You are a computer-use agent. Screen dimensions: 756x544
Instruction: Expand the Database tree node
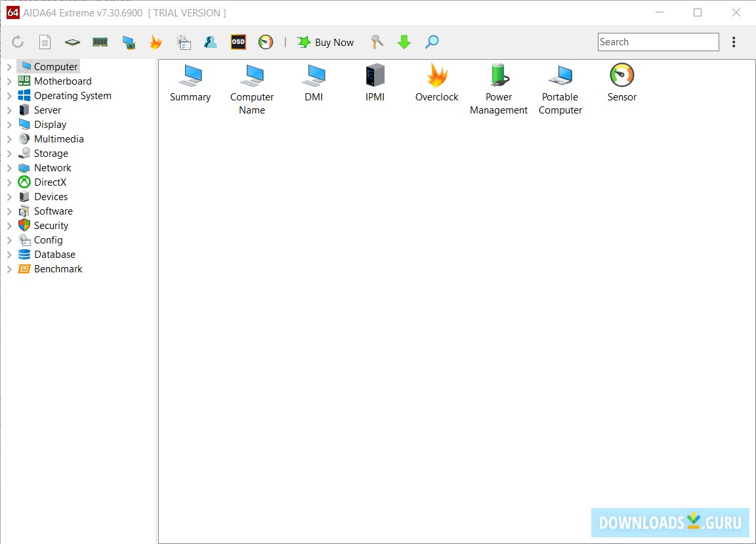(9, 255)
